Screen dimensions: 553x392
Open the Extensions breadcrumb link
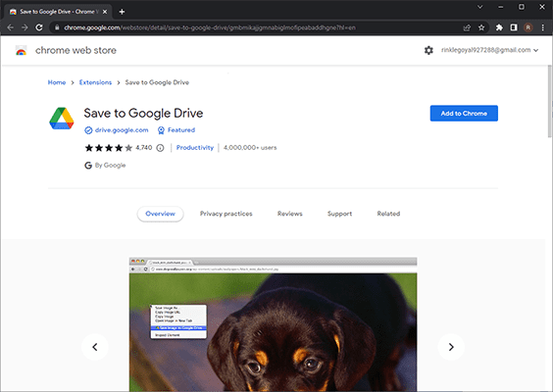click(x=95, y=82)
